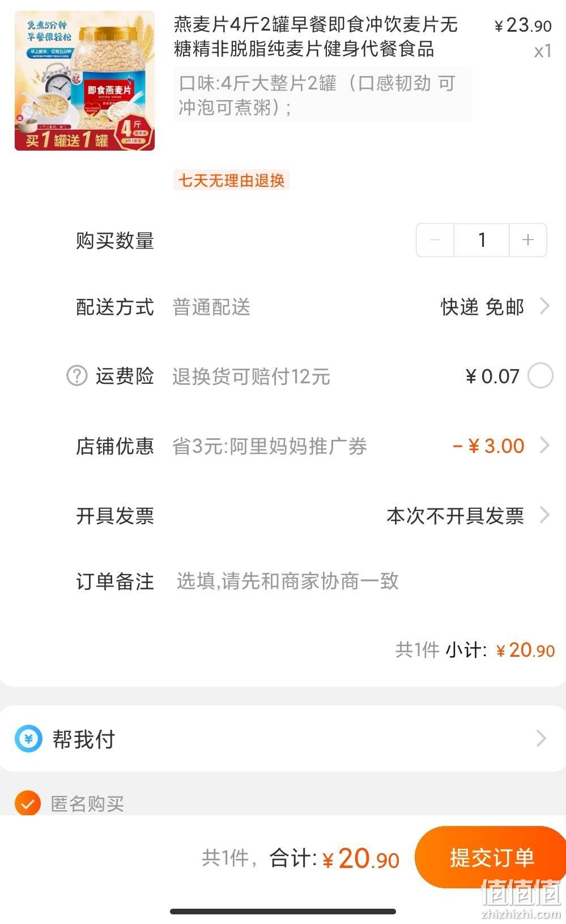Screen dimensions: 566x924
Task: Enable the 运费险 ¥0.07 radio option
Action: coord(541,375)
